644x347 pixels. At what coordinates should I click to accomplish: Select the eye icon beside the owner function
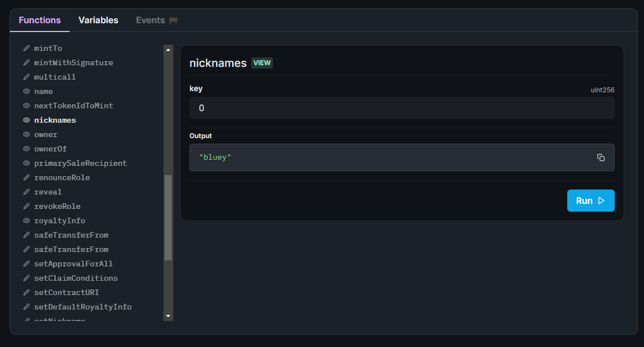click(26, 134)
